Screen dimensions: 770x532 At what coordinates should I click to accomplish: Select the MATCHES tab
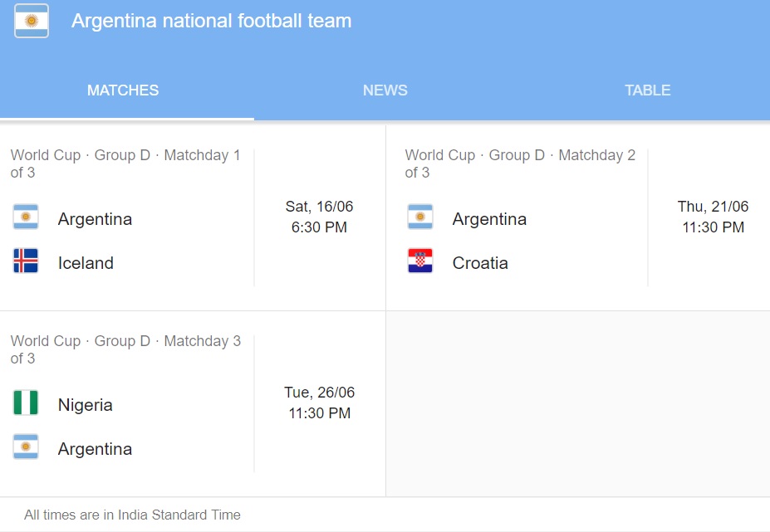pos(123,90)
